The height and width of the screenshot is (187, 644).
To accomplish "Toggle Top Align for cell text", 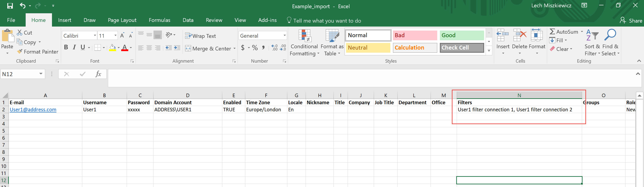I will tap(141, 35).
